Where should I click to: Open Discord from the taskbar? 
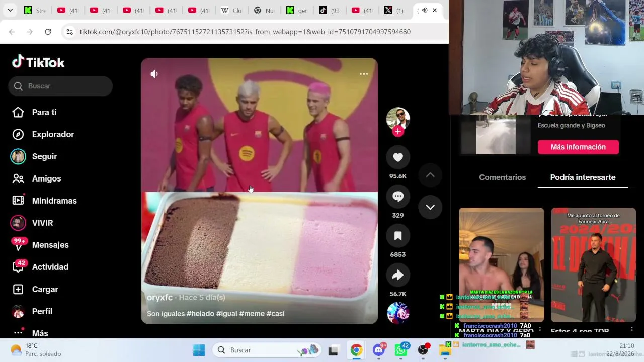pyautogui.click(x=379, y=350)
